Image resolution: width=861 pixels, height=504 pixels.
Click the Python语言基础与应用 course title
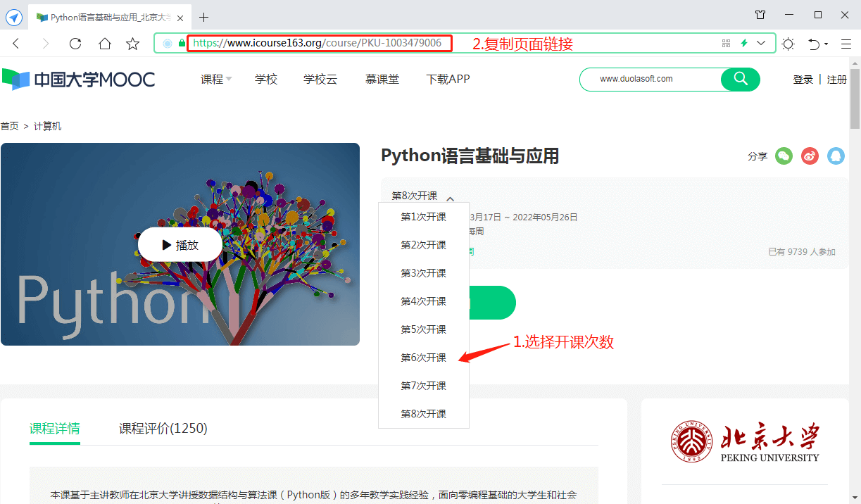click(x=470, y=156)
